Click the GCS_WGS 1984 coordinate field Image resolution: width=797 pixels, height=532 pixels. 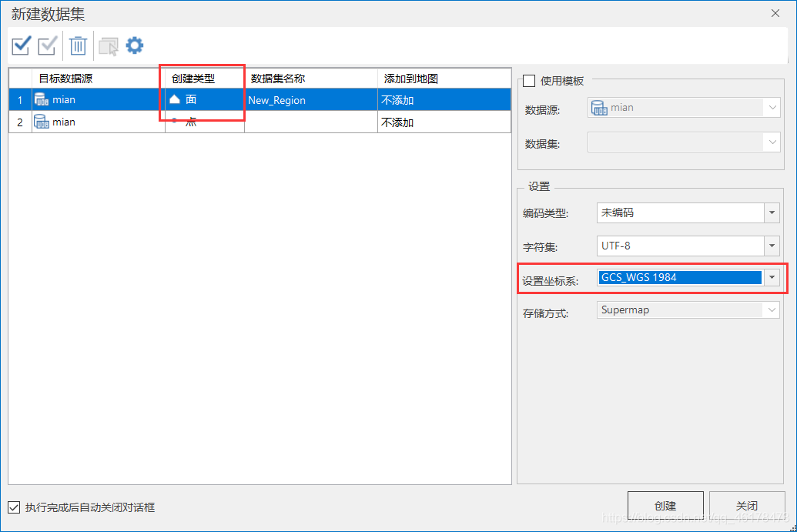click(x=680, y=277)
